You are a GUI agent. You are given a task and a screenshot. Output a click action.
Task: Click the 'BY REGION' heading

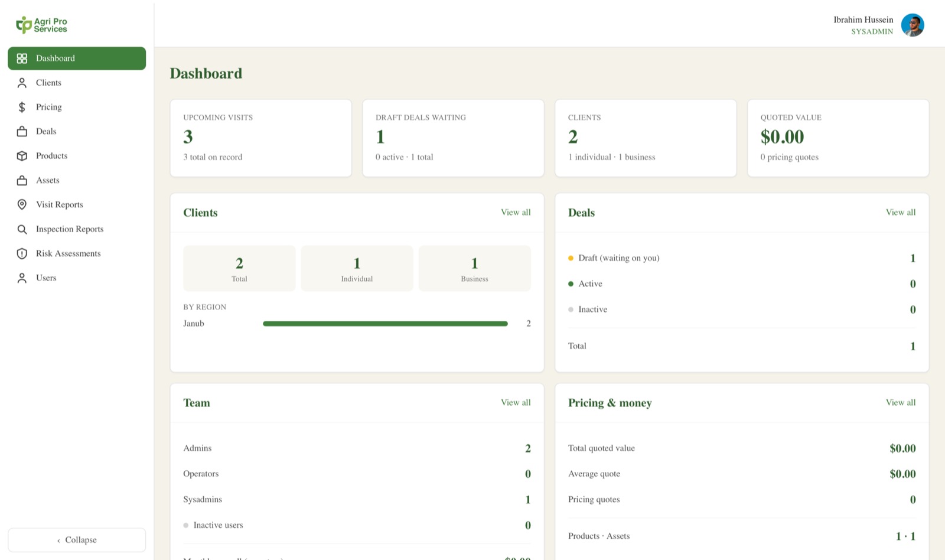point(204,307)
